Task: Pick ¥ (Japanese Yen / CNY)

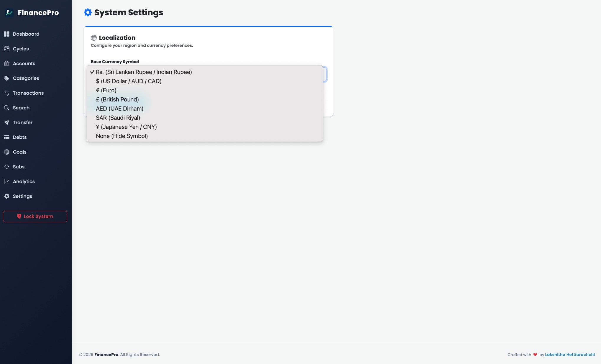Action: [205, 127]
